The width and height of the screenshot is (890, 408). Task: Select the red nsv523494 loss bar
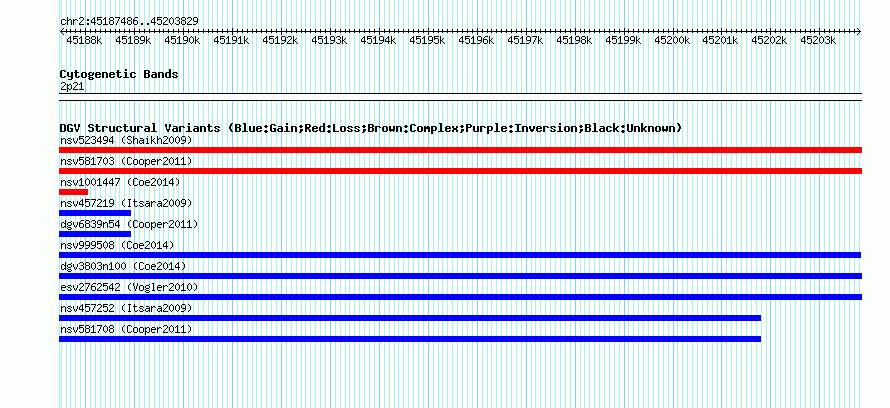click(x=460, y=150)
